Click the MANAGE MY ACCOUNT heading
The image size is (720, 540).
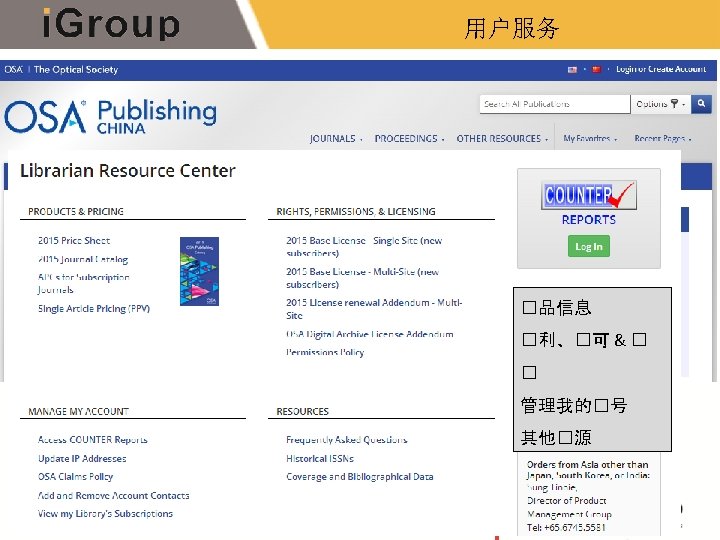(x=79, y=411)
